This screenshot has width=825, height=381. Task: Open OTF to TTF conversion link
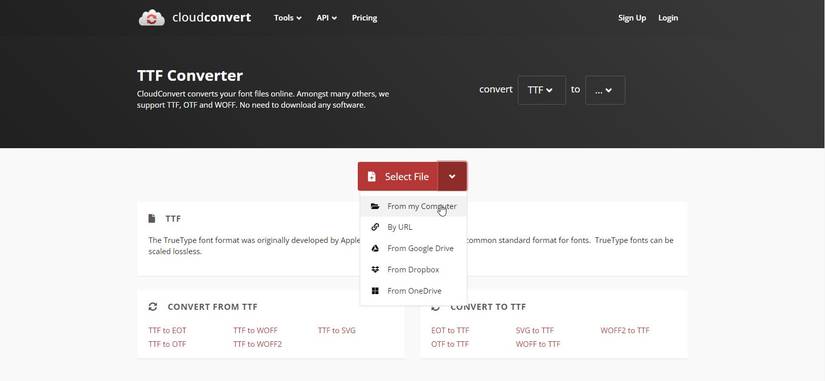pyautogui.click(x=450, y=344)
